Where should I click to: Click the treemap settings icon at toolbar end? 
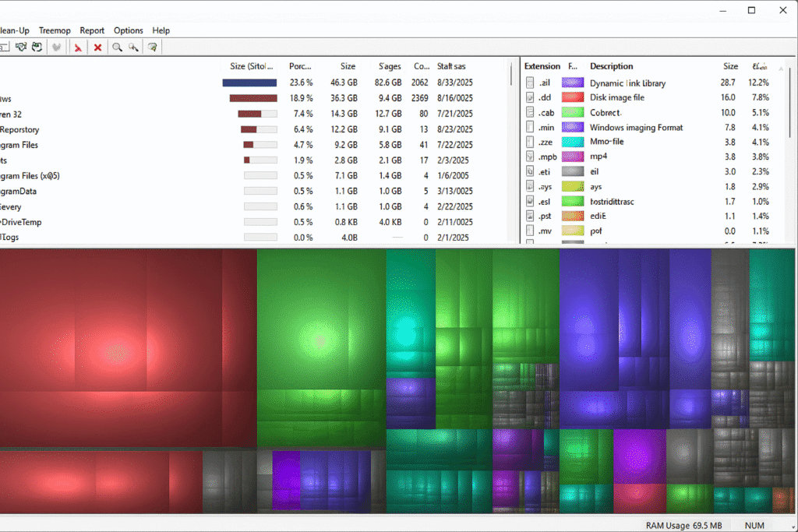[x=153, y=48]
